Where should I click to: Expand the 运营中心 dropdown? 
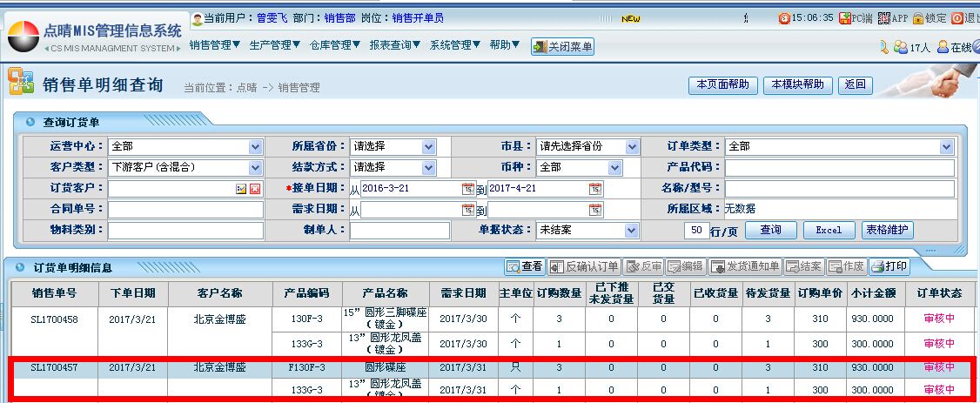tap(255, 147)
